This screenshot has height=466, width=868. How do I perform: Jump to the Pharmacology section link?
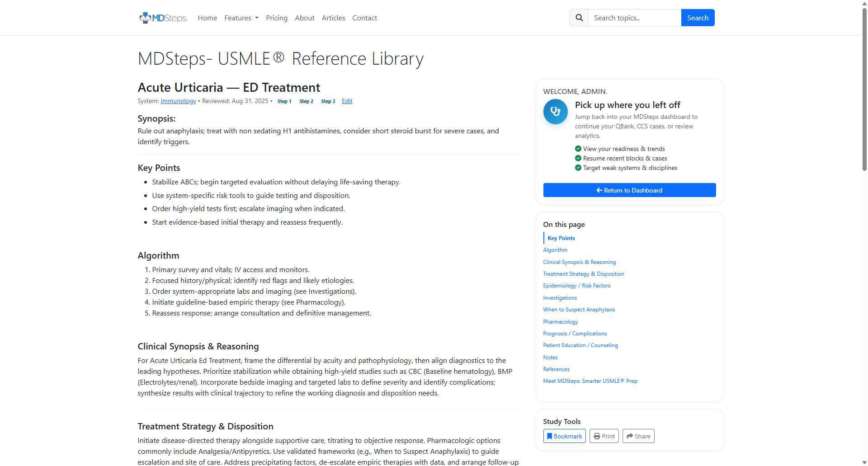click(x=560, y=321)
